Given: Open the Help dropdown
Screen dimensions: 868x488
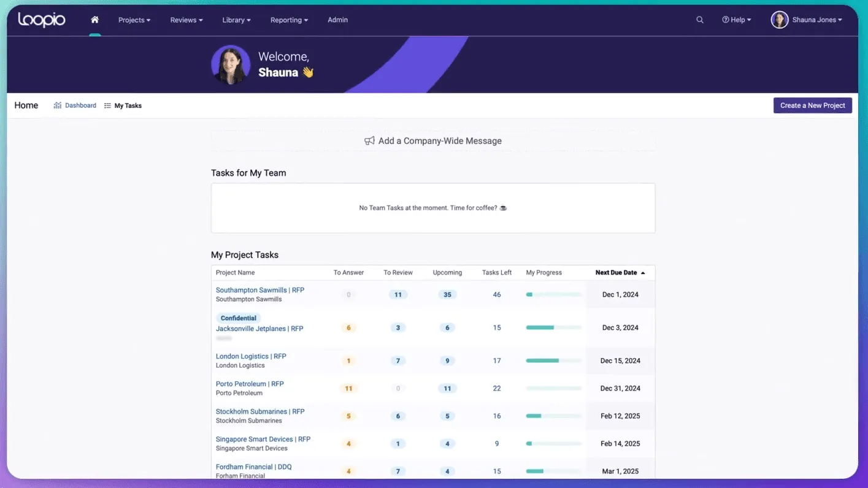Looking at the screenshot, I should tap(736, 20).
